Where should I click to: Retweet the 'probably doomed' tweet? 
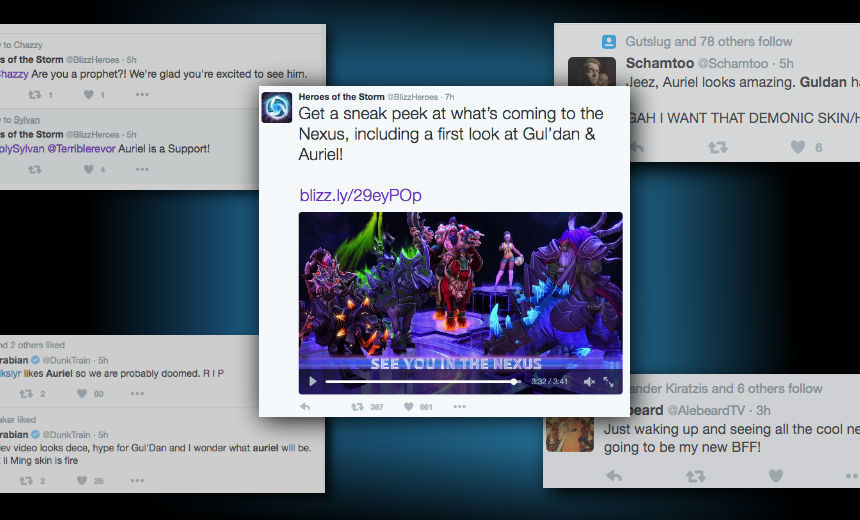click(26, 393)
